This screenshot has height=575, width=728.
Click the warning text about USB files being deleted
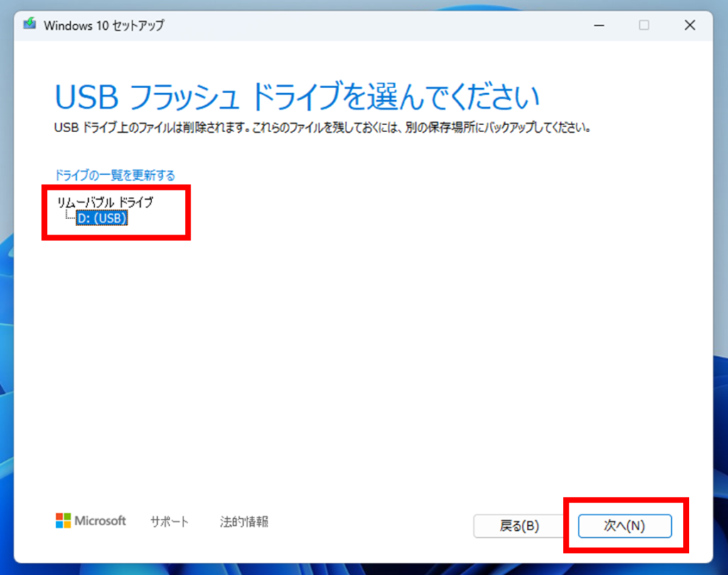[x=323, y=127]
